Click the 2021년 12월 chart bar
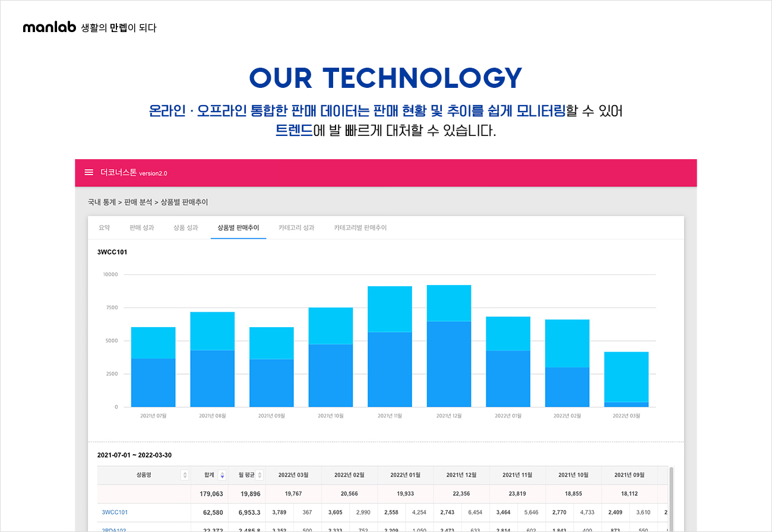The image size is (772, 532). tap(449, 346)
